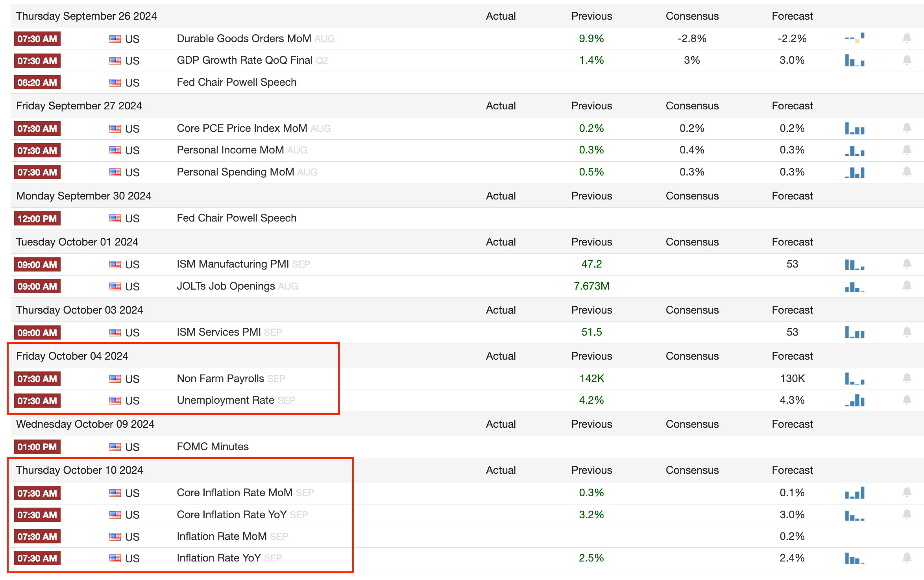924x580 pixels.
Task: Click bell icon for Core PCE Price Index
Action: [907, 128]
